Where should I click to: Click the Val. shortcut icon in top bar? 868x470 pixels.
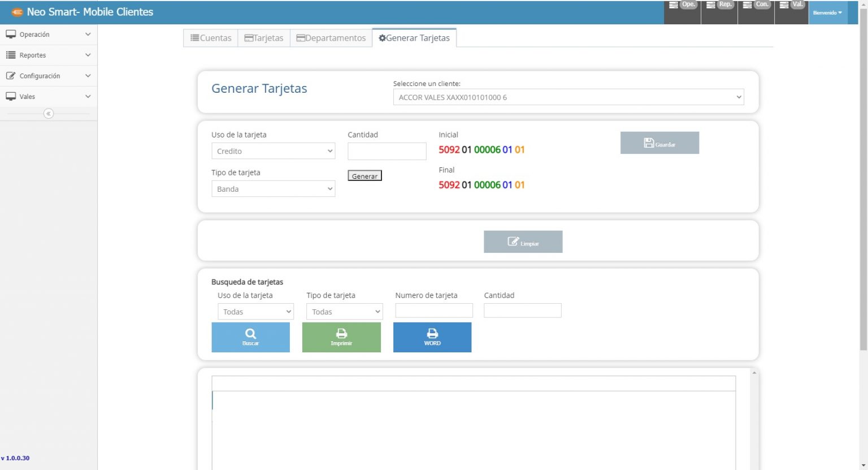point(792,7)
